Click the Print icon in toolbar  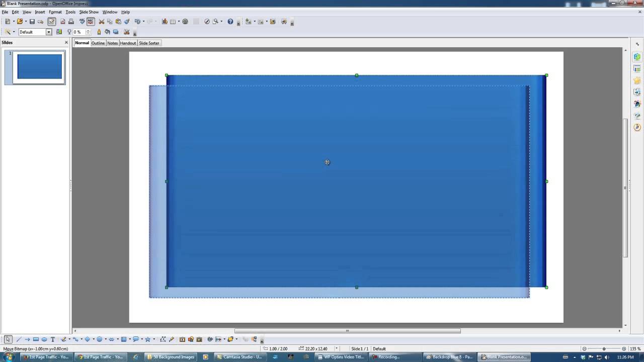[x=71, y=22]
